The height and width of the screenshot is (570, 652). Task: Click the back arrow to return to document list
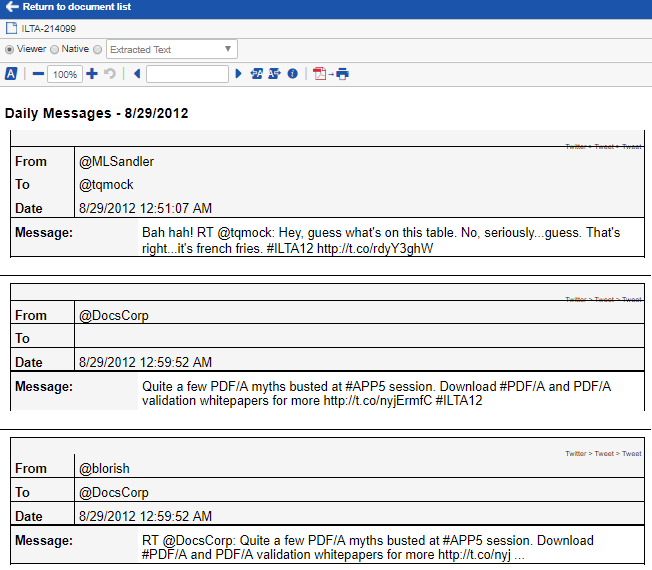11,7
